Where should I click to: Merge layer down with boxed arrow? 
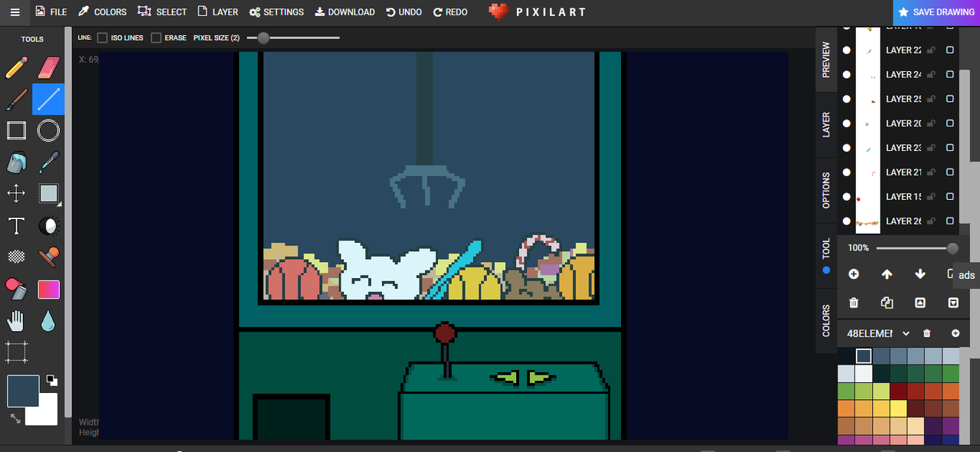pyautogui.click(x=953, y=303)
